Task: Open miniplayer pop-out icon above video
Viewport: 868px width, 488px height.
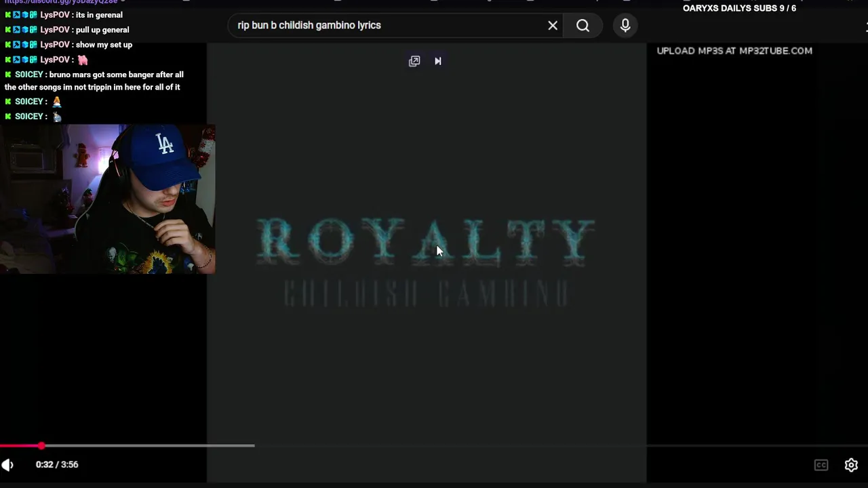Action: pyautogui.click(x=414, y=61)
